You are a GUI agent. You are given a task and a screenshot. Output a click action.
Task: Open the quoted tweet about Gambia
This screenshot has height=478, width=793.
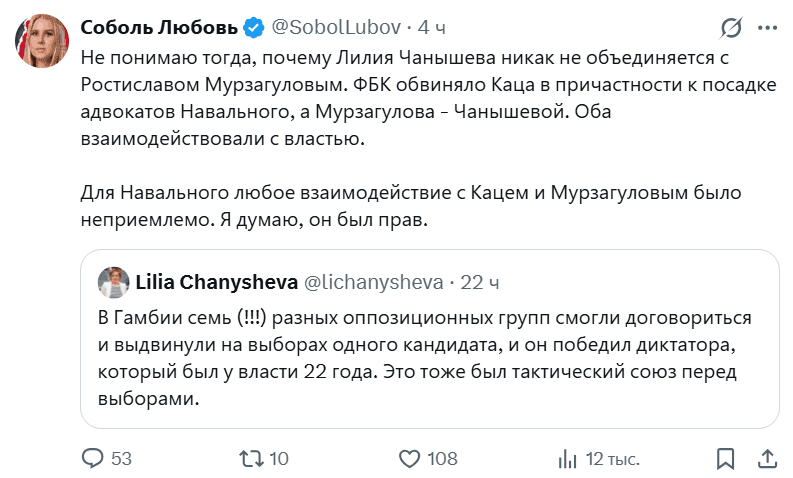(429, 339)
